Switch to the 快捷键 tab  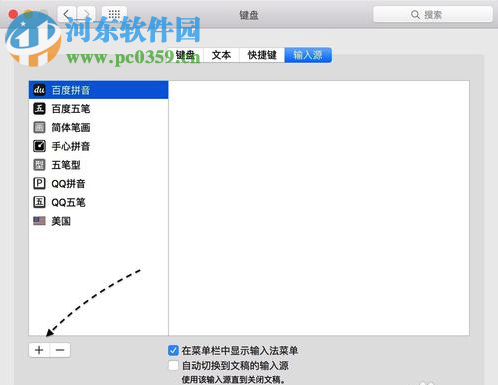(262, 55)
